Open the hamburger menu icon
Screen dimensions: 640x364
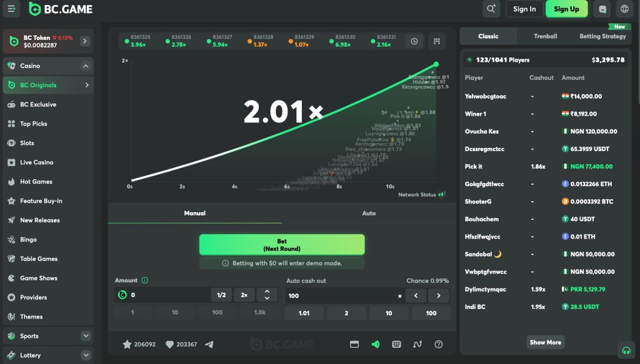11,9
